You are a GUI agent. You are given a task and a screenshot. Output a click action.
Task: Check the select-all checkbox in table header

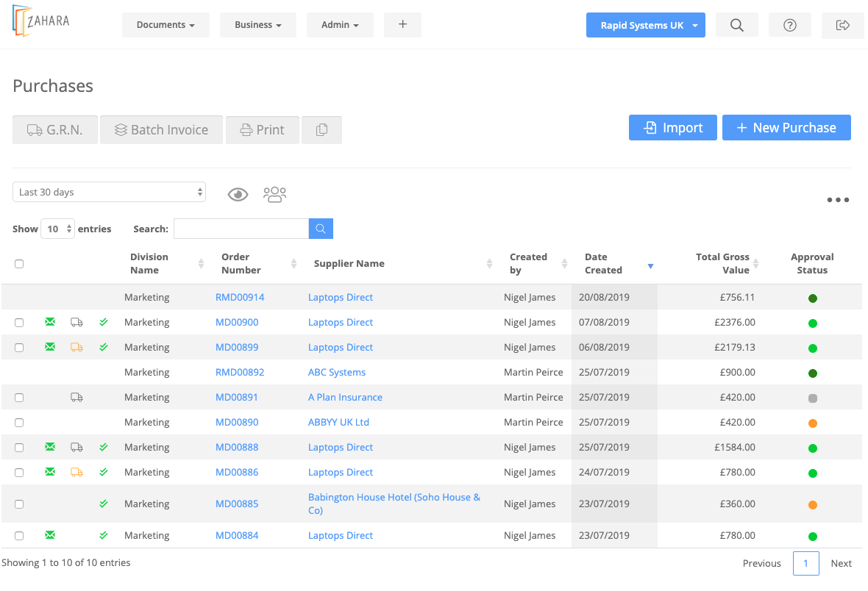19,264
